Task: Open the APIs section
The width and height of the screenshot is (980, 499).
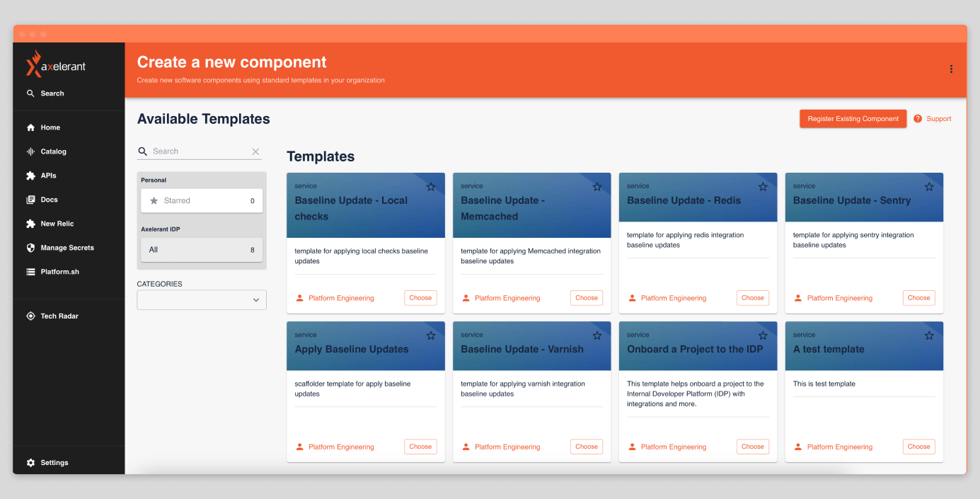Action: tap(50, 176)
